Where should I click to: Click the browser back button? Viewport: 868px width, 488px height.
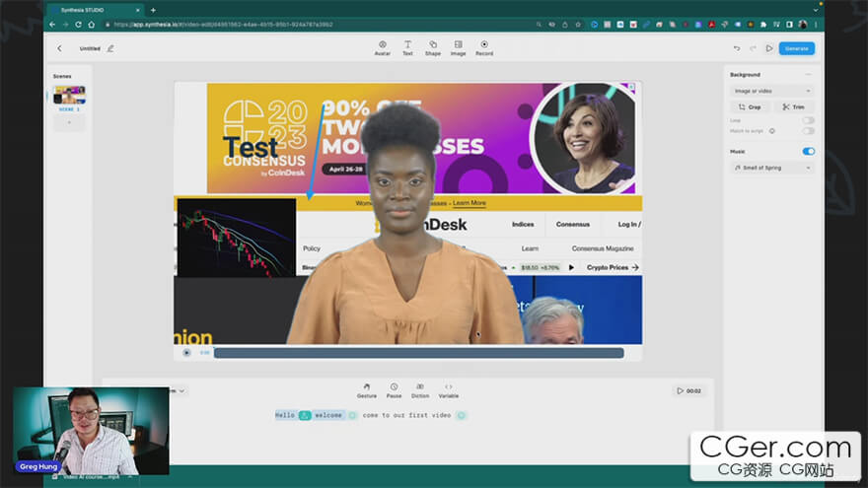52,25
